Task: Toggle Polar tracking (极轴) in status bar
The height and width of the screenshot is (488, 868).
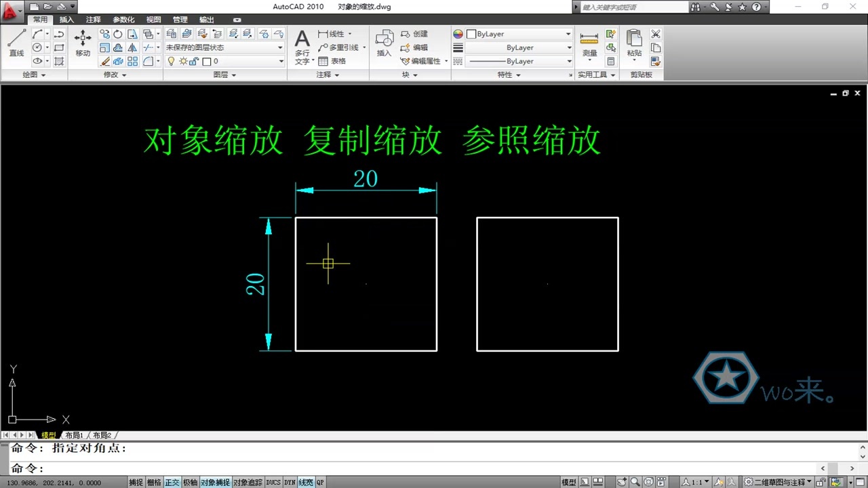Action: pyautogui.click(x=190, y=482)
